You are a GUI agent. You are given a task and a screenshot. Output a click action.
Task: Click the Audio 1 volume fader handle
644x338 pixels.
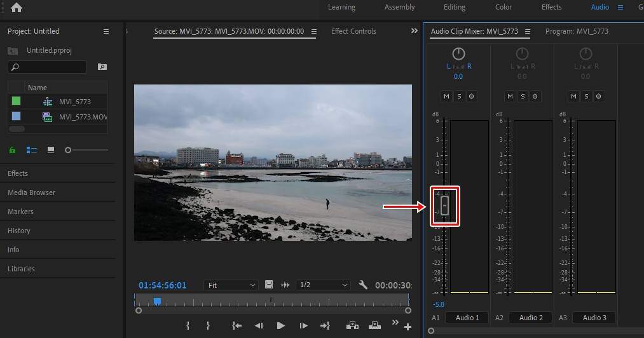(x=444, y=206)
